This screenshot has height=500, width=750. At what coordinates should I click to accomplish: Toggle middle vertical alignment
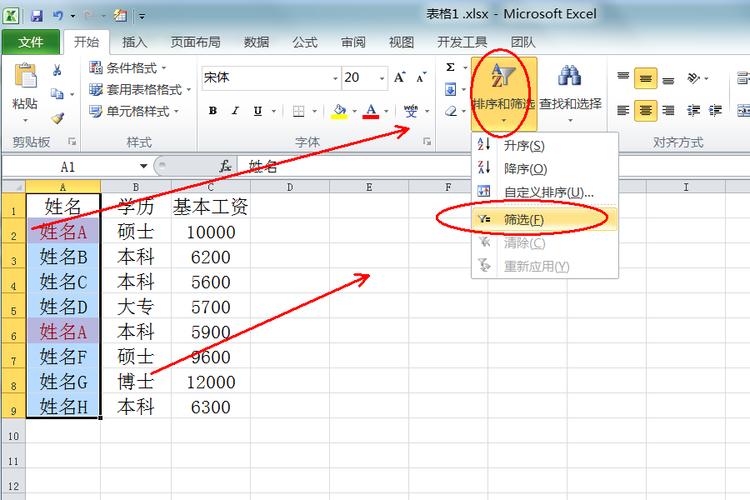645,78
